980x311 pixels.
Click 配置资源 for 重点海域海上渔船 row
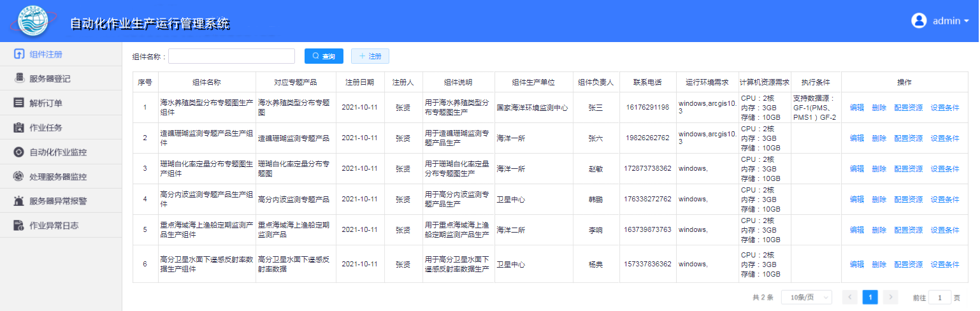click(x=909, y=230)
